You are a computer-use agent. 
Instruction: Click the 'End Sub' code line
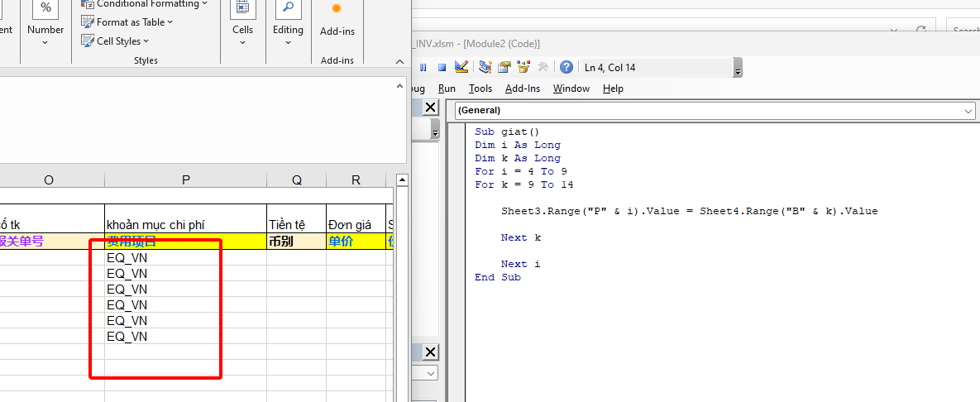click(498, 277)
